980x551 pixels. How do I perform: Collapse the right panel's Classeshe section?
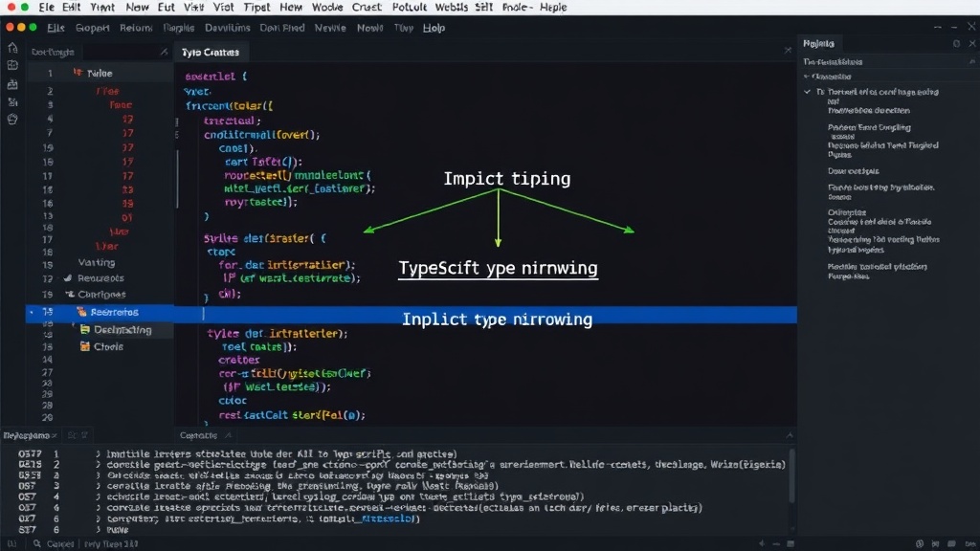pos(807,77)
